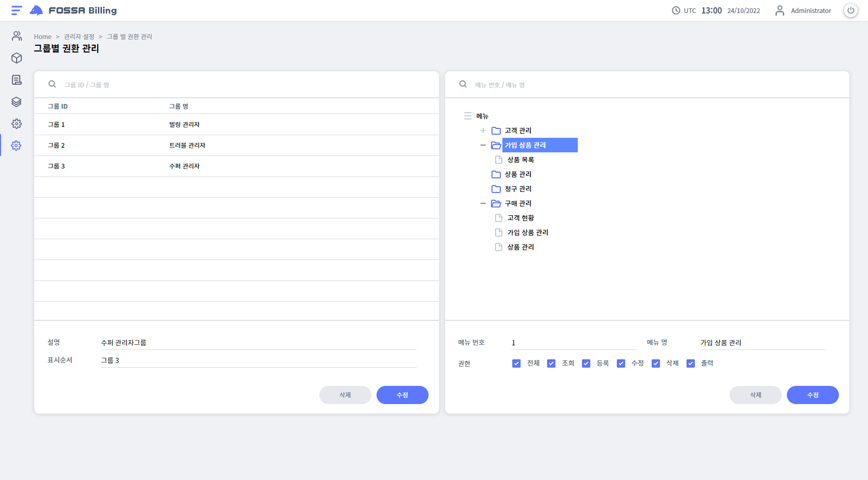Collapse the 구매 관리 tree folder
This screenshot has height=480, width=868.
483,203
